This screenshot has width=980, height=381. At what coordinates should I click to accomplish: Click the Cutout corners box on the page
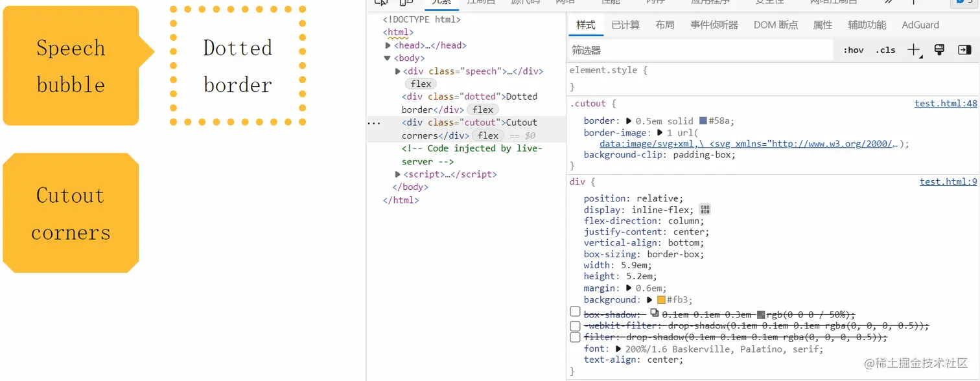[71, 213]
